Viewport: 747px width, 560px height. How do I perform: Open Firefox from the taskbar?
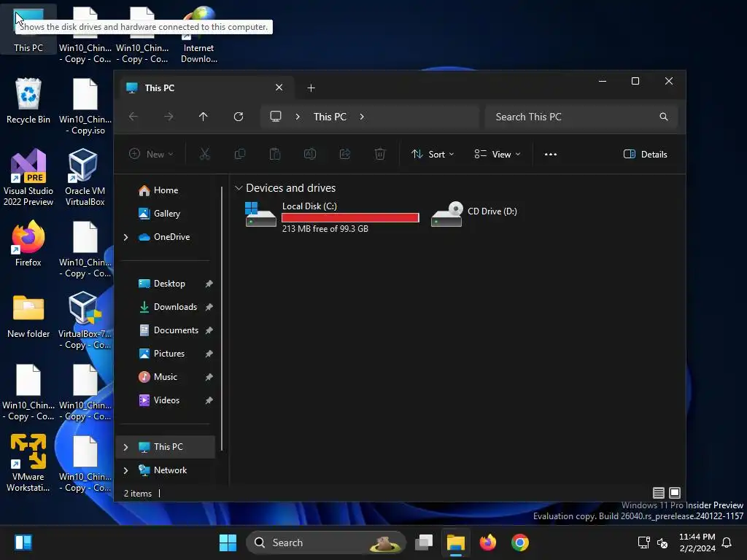point(487,542)
